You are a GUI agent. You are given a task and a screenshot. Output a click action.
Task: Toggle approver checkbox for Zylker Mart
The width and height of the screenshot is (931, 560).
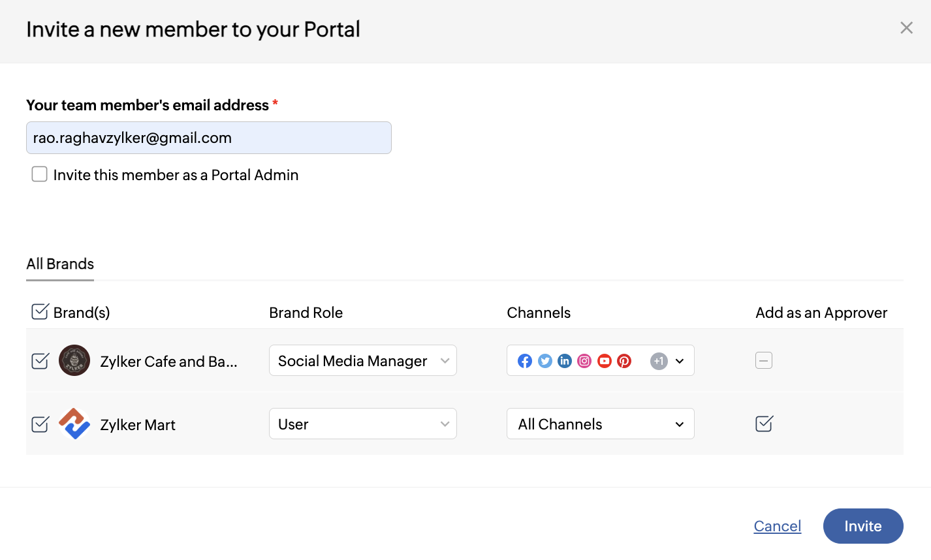764,424
